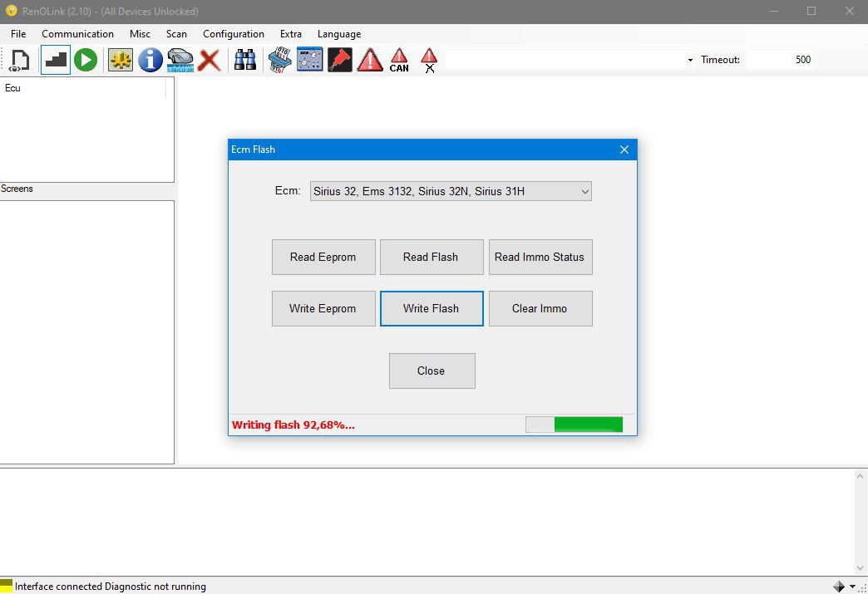Open the Language menu
The image size is (868, 594).
(339, 34)
